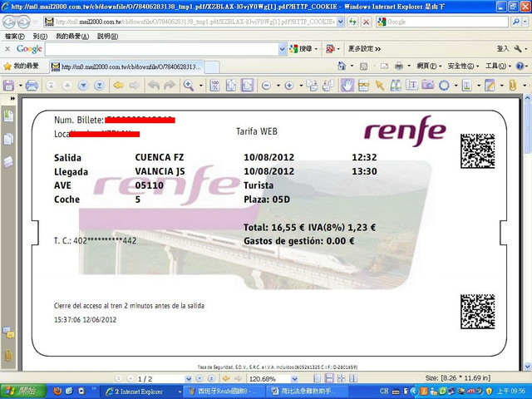Open the address bar URL dropdown
The image size is (532, 399).
[341, 22]
